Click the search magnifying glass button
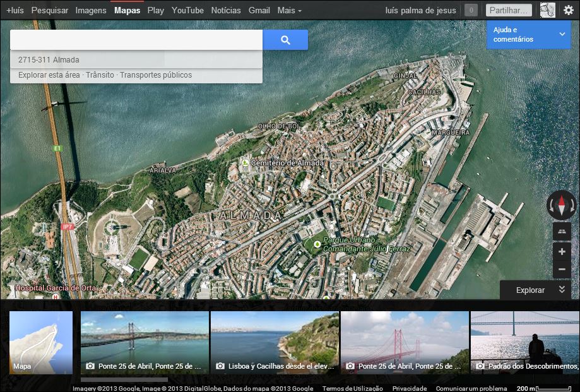 pyautogui.click(x=285, y=40)
